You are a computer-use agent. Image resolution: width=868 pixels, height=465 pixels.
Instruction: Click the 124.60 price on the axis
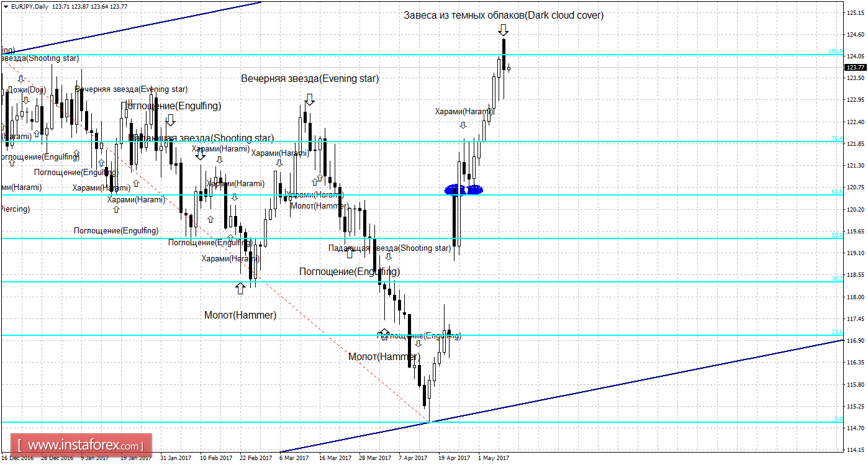click(x=856, y=34)
